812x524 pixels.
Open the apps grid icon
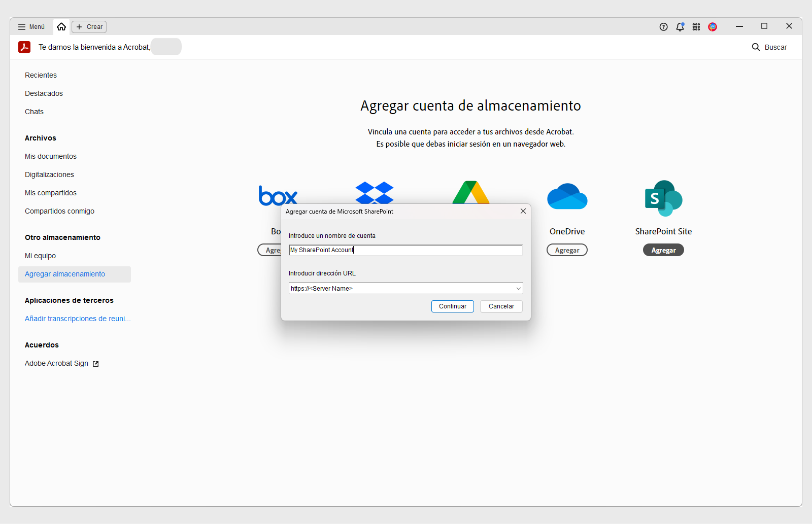point(696,27)
